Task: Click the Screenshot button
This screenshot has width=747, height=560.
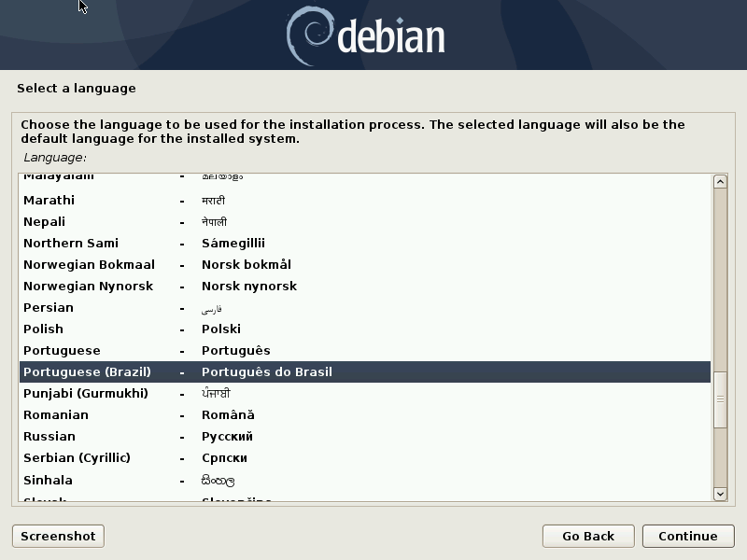Action: point(58,536)
